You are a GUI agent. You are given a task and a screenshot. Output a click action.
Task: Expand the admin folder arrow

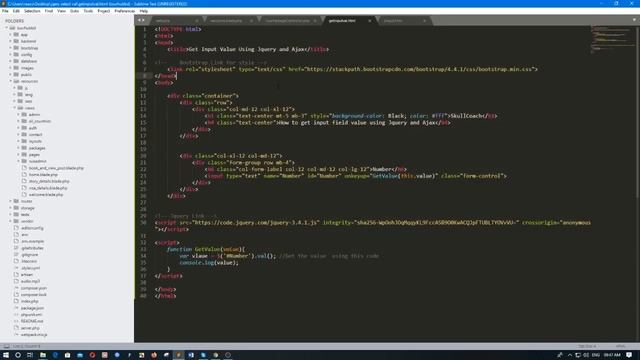pos(19,114)
